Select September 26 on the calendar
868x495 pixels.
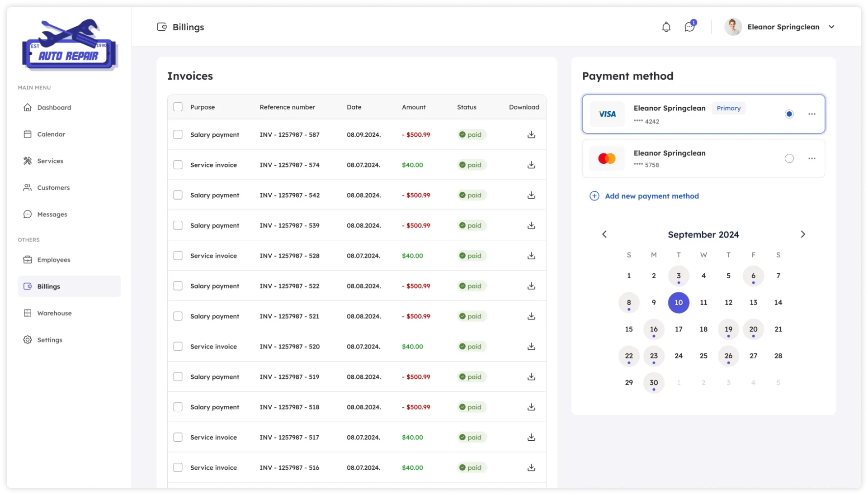click(728, 356)
